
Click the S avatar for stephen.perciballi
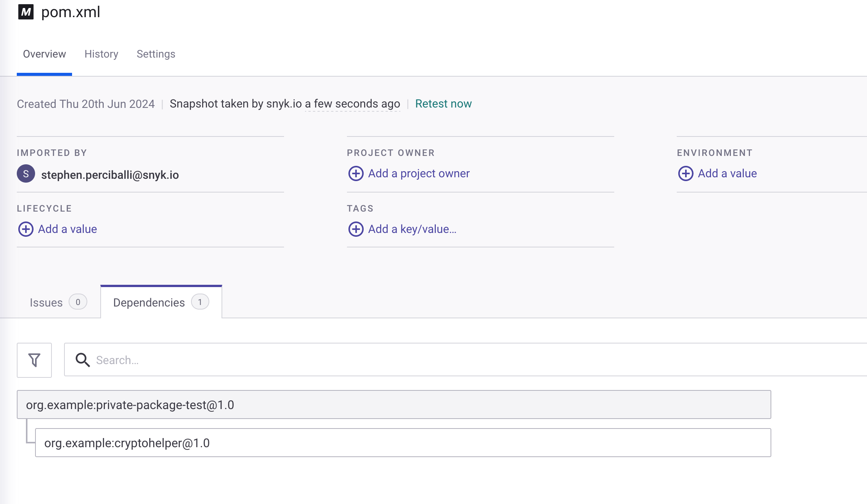point(26,174)
